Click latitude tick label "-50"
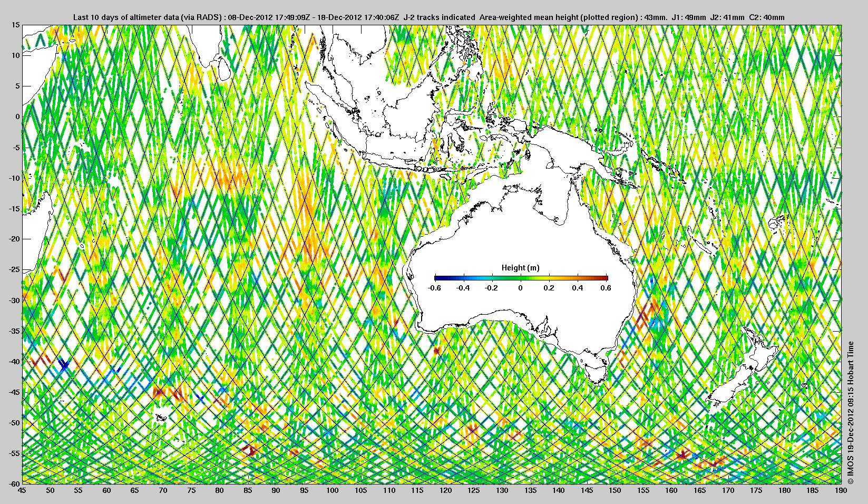The width and height of the screenshot is (868, 504). pyautogui.click(x=14, y=422)
